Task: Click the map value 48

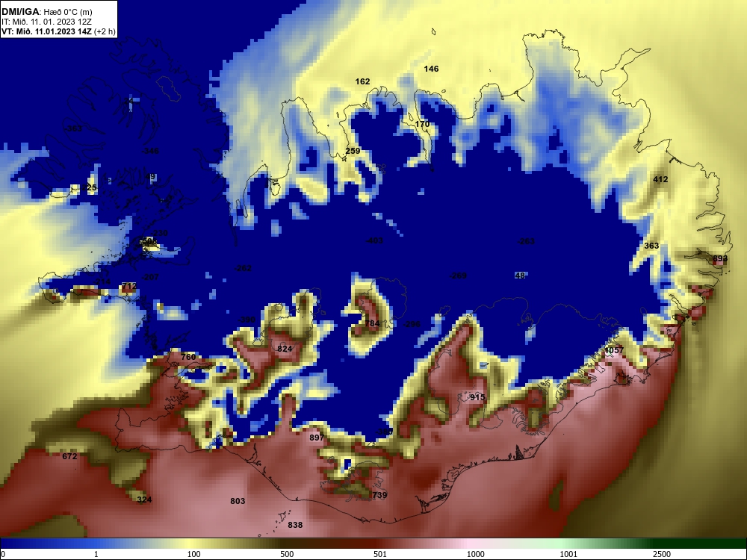Action: [520, 276]
